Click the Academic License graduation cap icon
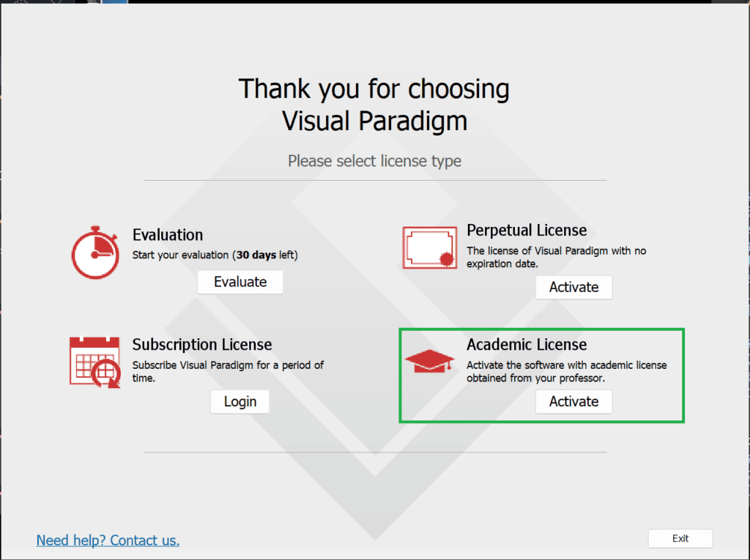This screenshot has width=750, height=560. [429, 361]
